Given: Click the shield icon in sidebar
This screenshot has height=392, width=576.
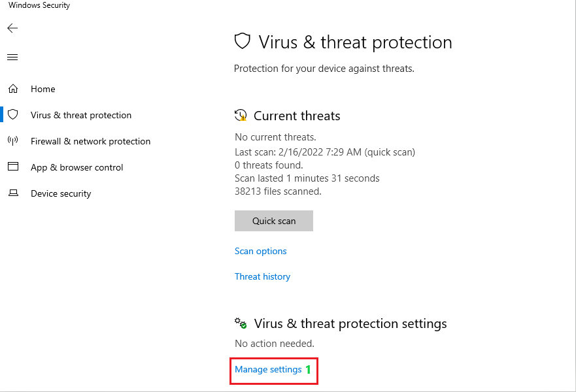Looking at the screenshot, I should tap(13, 114).
